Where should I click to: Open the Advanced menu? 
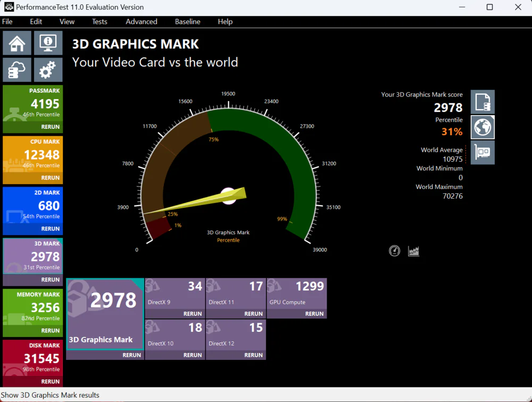pos(142,22)
